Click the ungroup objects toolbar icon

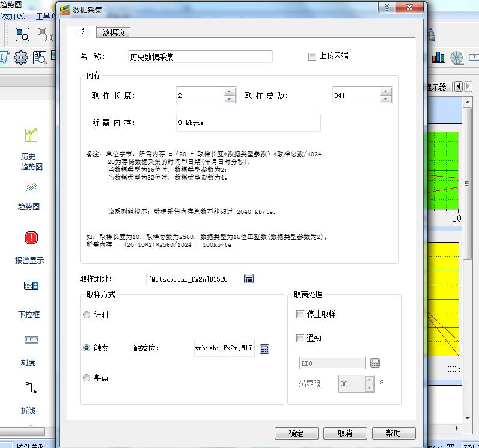click(46, 34)
